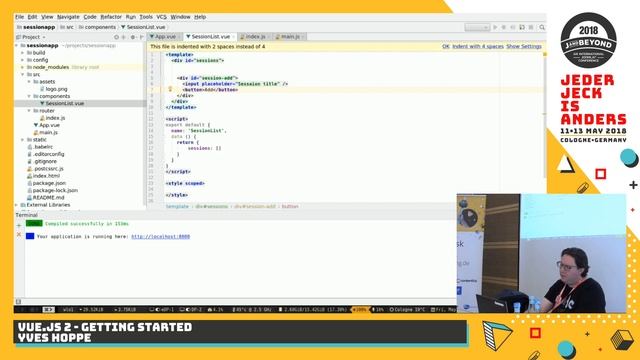The width and height of the screenshot is (640, 360).
Task: Open Search Everywhere magnifier icon
Action: pos(542,27)
